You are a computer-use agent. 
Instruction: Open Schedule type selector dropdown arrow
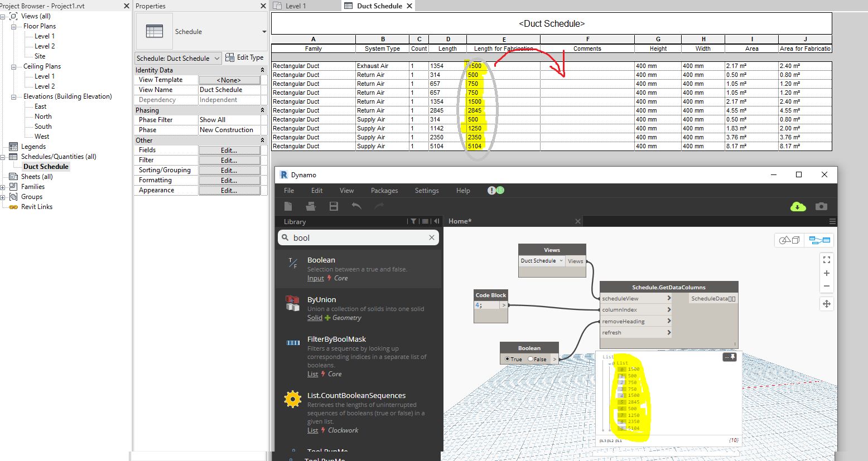click(x=264, y=32)
